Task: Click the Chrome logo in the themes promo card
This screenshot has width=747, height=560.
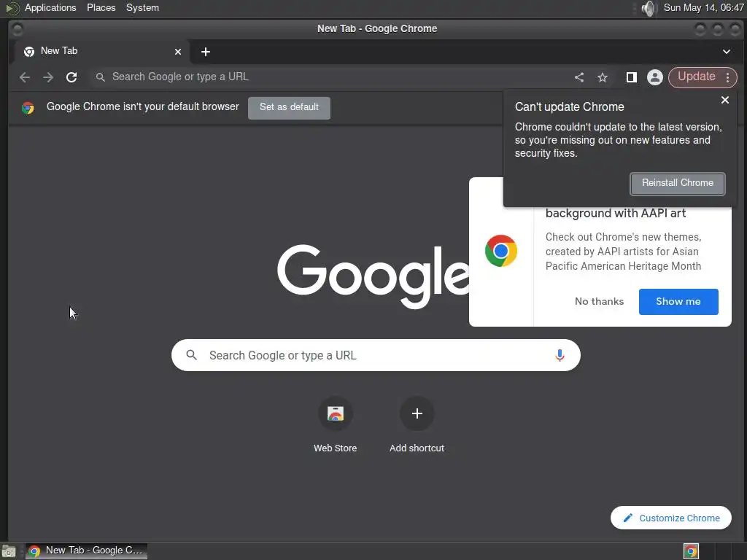Action: [501, 251]
